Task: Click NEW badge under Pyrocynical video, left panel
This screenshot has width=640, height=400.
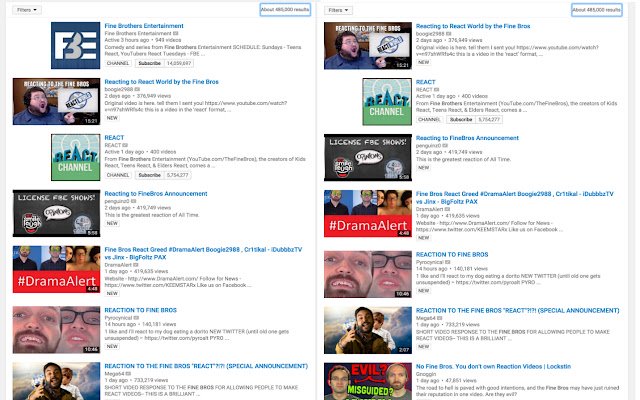Action: [x=112, y=347]
